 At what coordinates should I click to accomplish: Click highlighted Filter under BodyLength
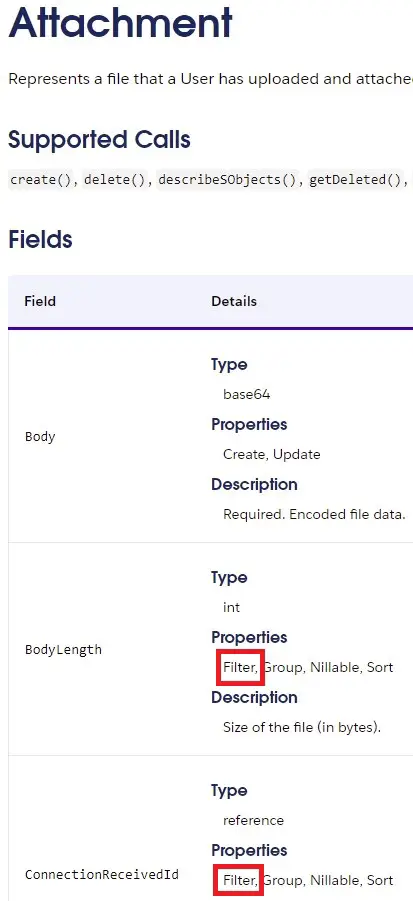241,668
